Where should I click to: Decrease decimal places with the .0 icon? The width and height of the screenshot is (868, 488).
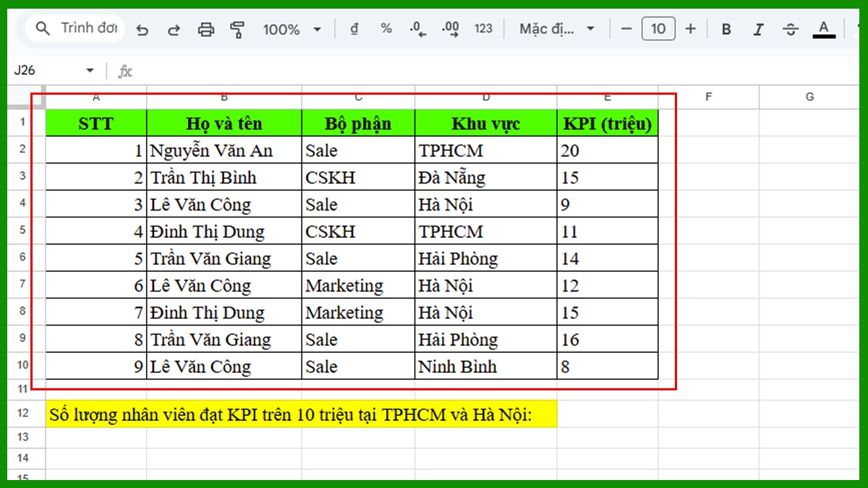[417, 29]
